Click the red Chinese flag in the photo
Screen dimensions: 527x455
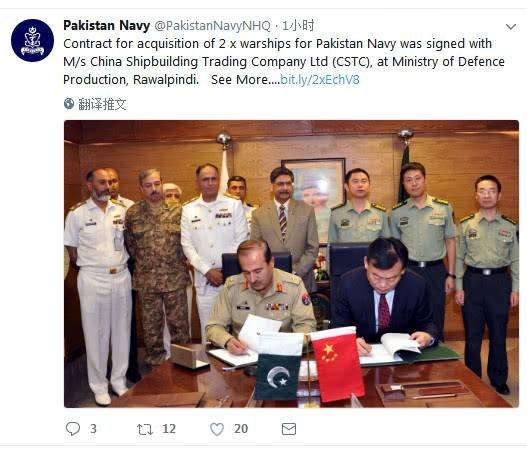point(337,364)
